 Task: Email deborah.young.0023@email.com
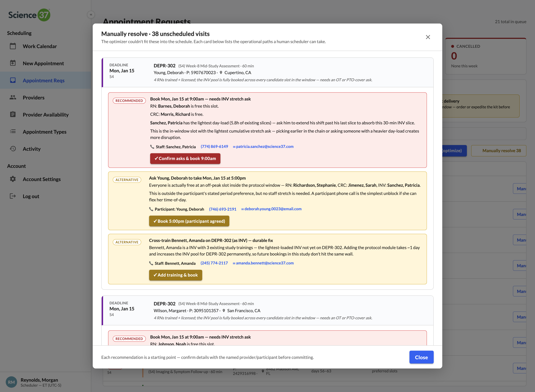pos(271,209)
